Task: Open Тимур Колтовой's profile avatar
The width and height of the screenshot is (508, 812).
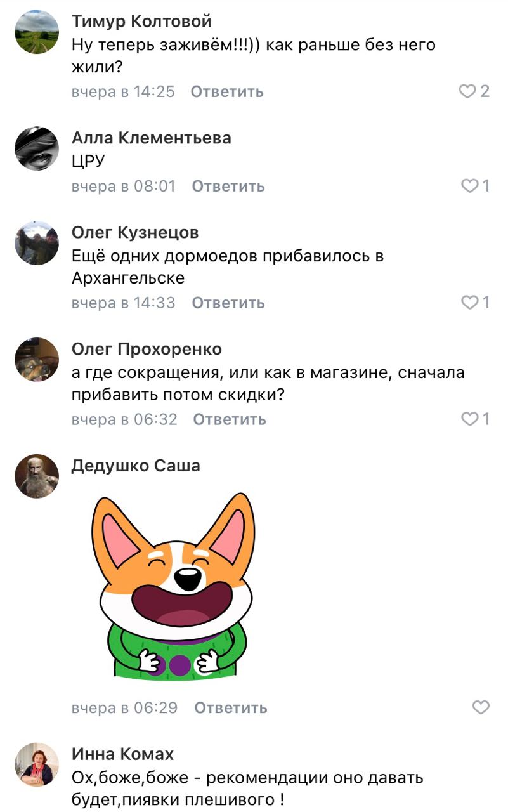Action: point(37,32)
